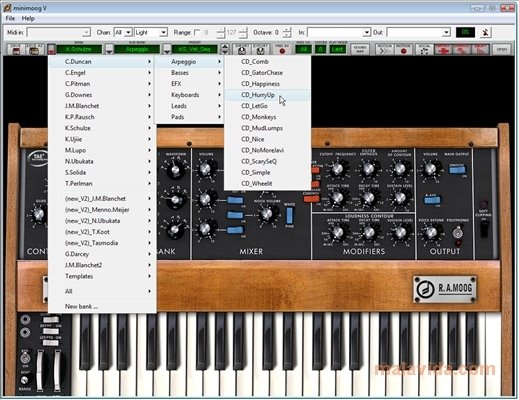The image size is (519, 400).
Task: Choose CD_Monkeys from preset list
Action: coord(267,117)
